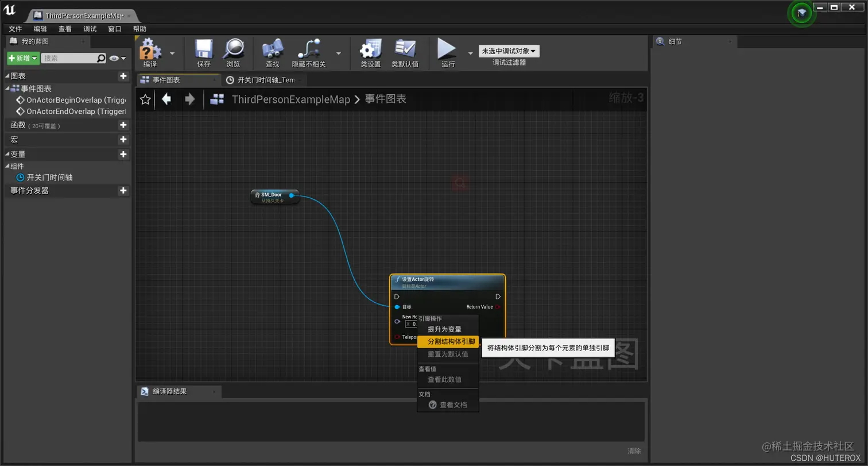Collapse the 图表 (Graphs) section

[7, 76]
